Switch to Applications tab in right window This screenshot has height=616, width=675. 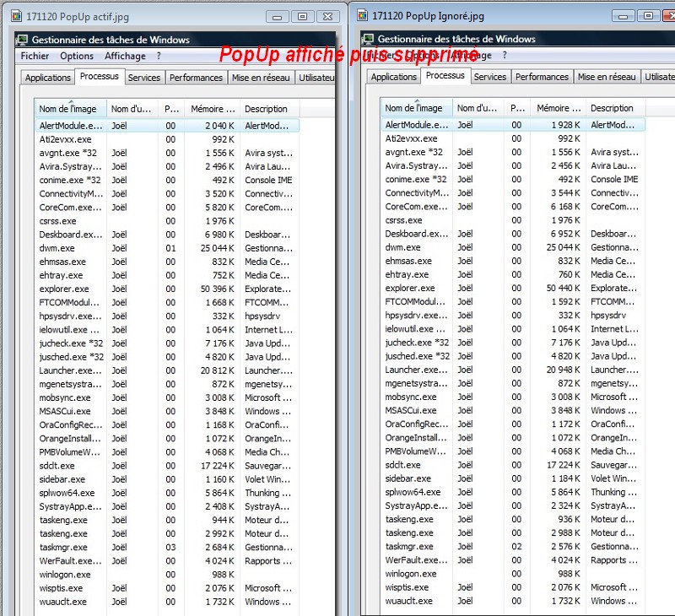point(394,77)
